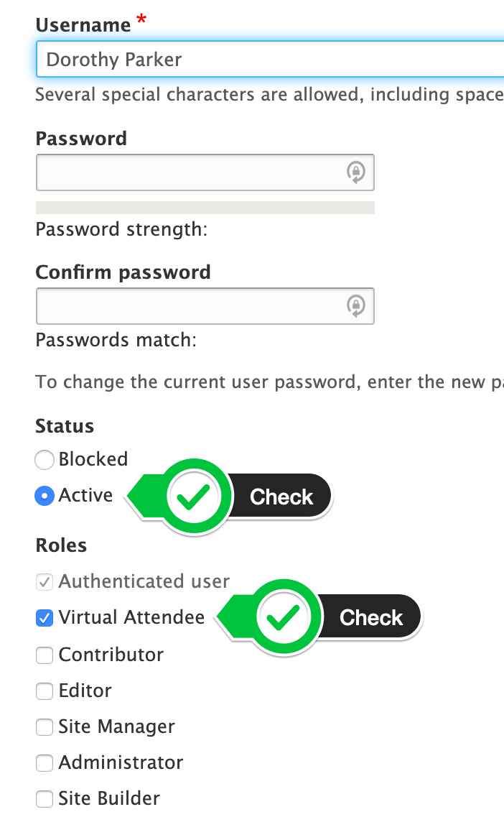Click the disabled Authenticated user checkbox
The image size is (504, 835).
click(45, 581)
